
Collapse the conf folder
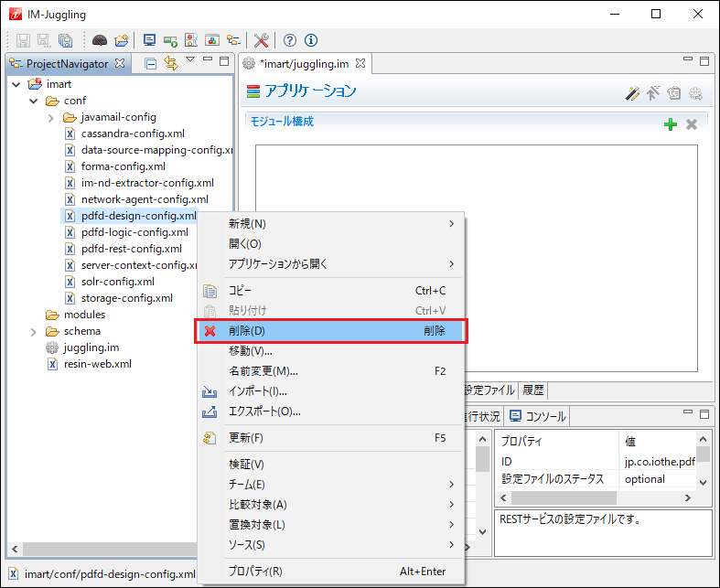pos(34,101)
